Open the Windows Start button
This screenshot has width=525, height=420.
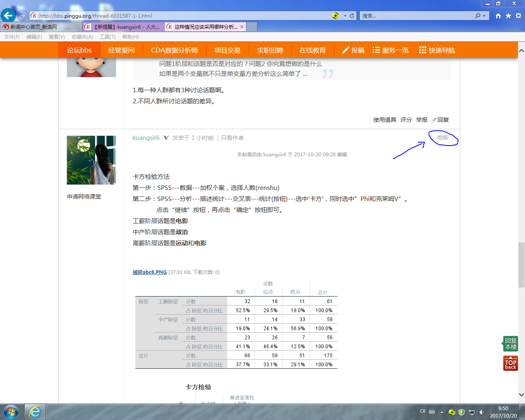coord(11,412)
